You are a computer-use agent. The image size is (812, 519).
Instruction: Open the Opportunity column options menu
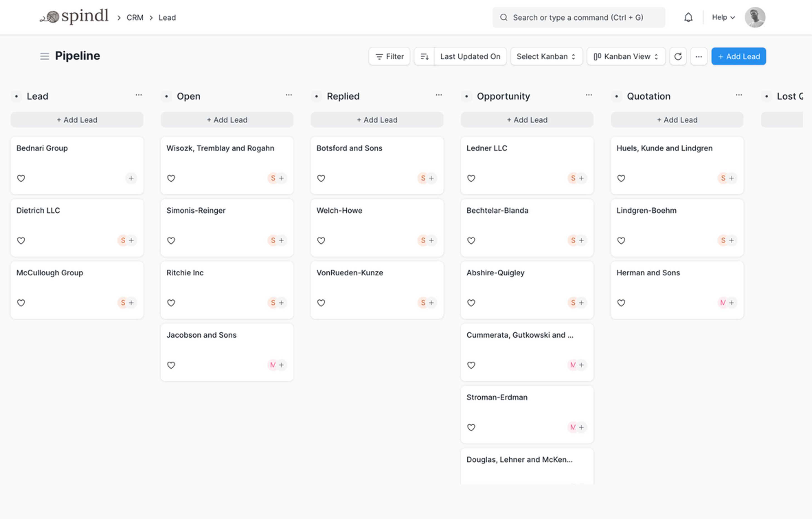(589, 96)
